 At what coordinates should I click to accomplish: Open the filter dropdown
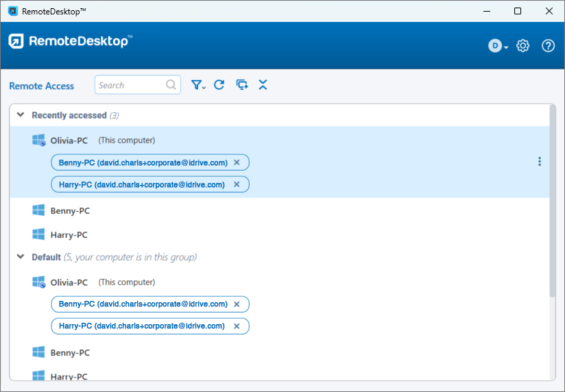(x=198, y=85)
